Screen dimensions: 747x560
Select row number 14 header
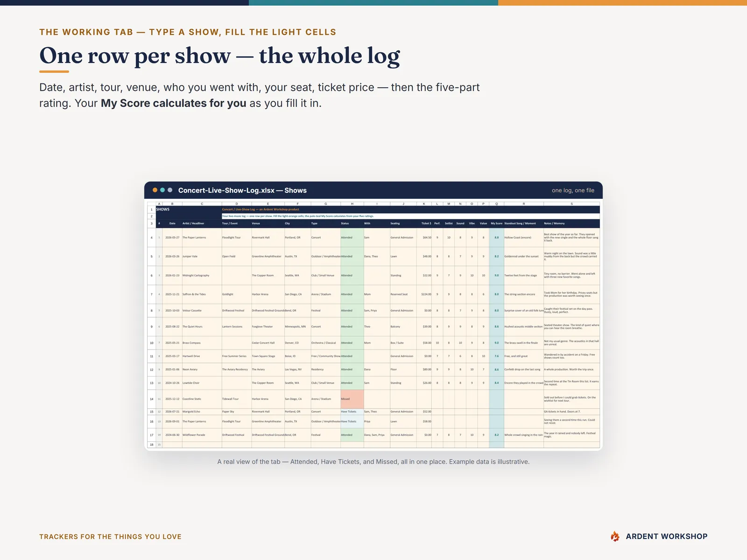point(151,399)
